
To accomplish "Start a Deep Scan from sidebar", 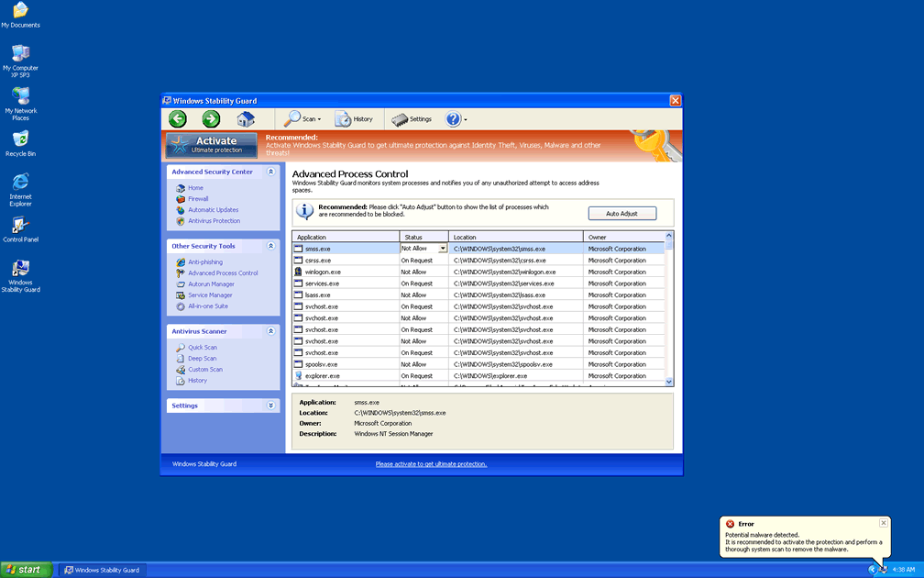I will (x=203, y=359).
